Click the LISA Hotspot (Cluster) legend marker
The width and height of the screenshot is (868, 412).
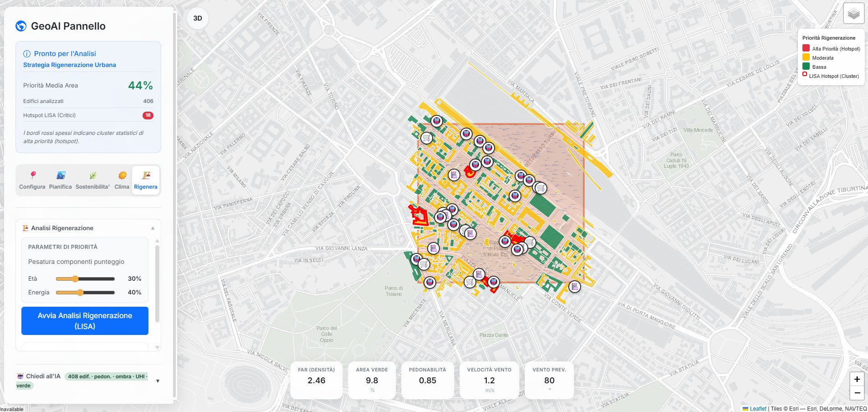805,74
